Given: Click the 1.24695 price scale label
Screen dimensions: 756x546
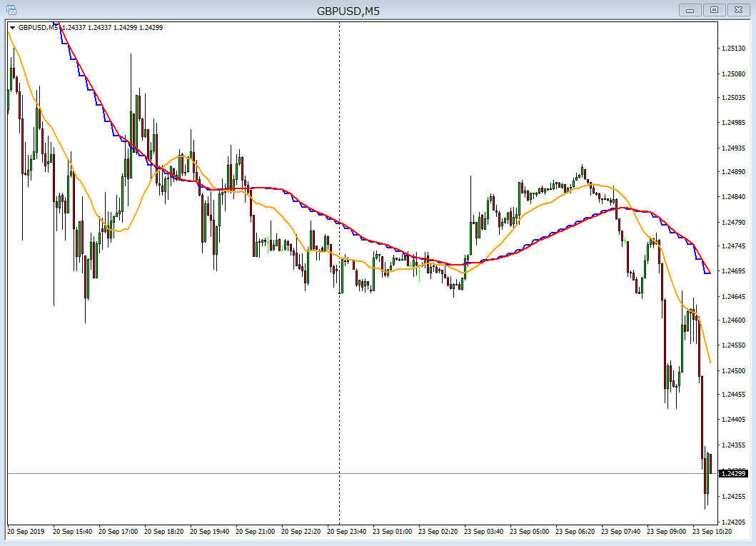Looking at the screenshot, I should [733, 271].
